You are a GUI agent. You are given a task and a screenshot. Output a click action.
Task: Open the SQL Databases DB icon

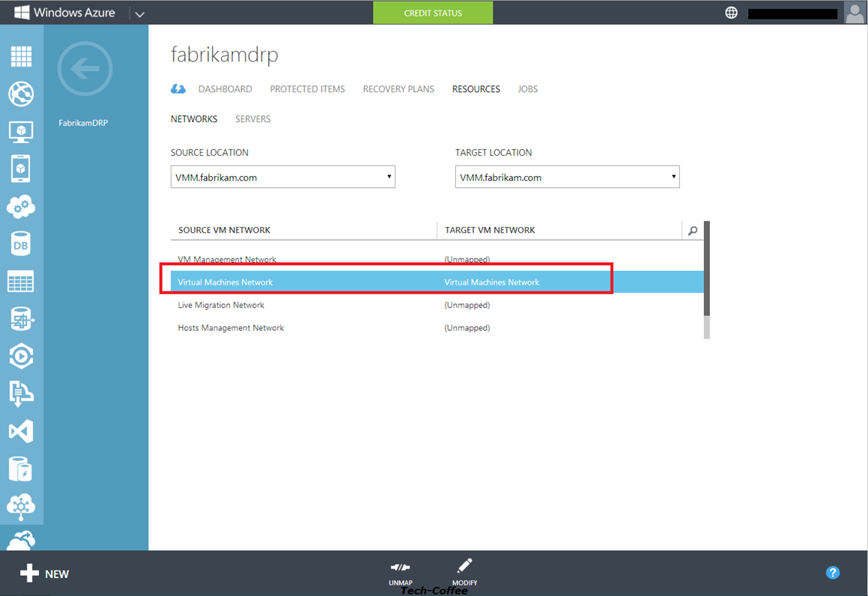click(21, 244)
